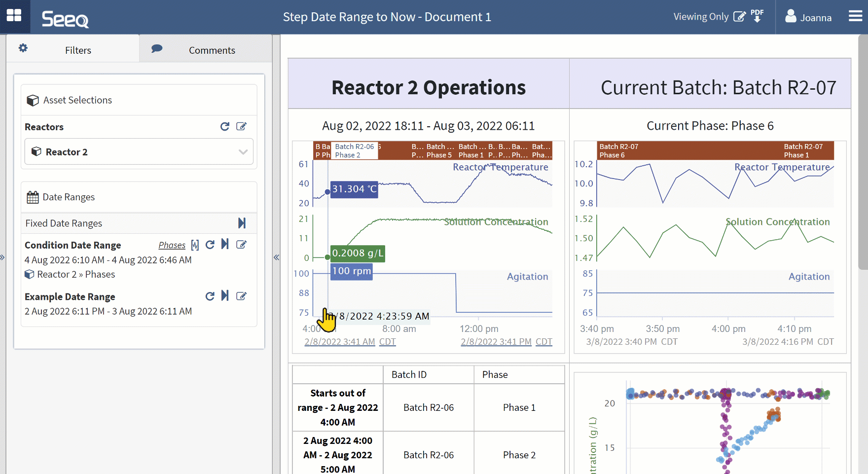Open the Joanna user account menu
Image resolution: width=868 pixels, height=474 pixels.
(x=808, y=17)
